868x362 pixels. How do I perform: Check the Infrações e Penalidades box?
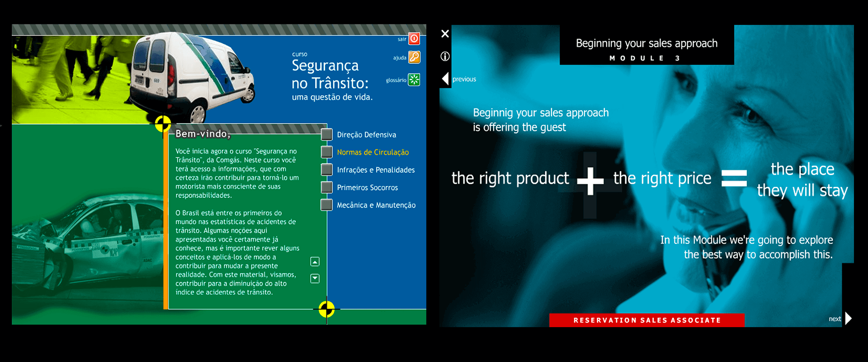[x=326, y=170]
